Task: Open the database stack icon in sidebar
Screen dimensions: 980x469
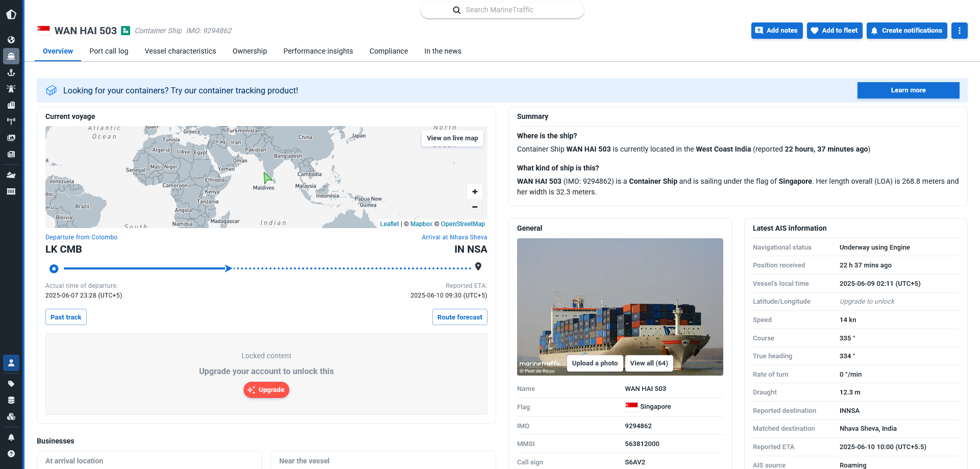Action: click(11, 400)
